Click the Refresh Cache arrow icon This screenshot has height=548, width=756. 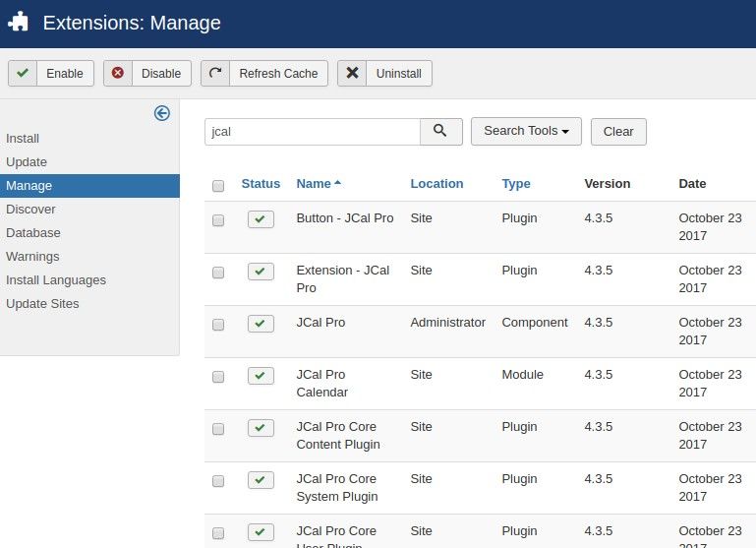pos(215,73)
